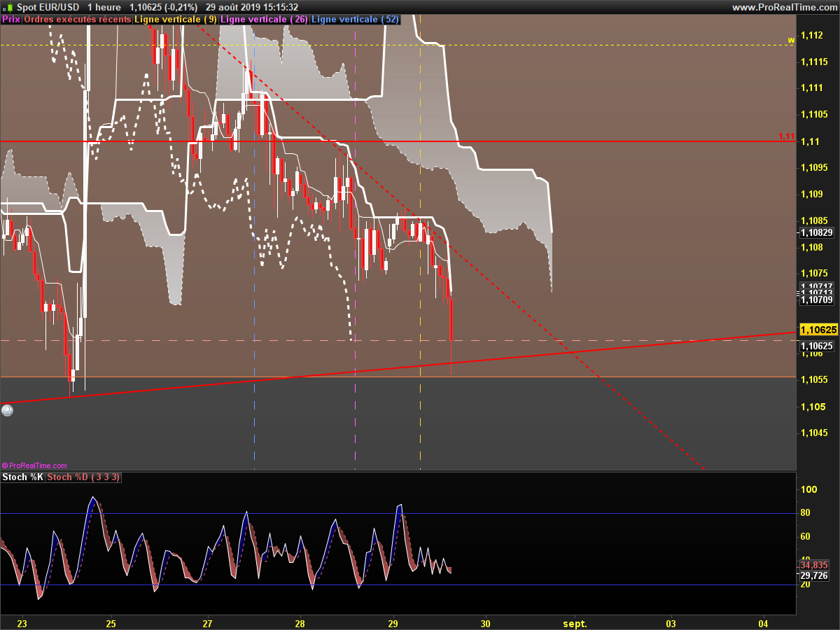Image resolution: width=840 pixels, height=630 pixels.
Task: Click the sept. date on the time axis
Action: click(575, 623)
